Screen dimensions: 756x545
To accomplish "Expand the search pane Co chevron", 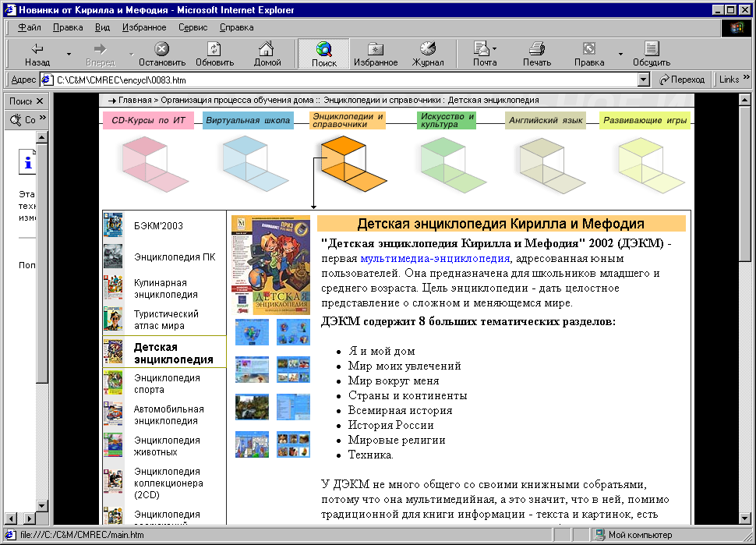I will tap(42, 118).
